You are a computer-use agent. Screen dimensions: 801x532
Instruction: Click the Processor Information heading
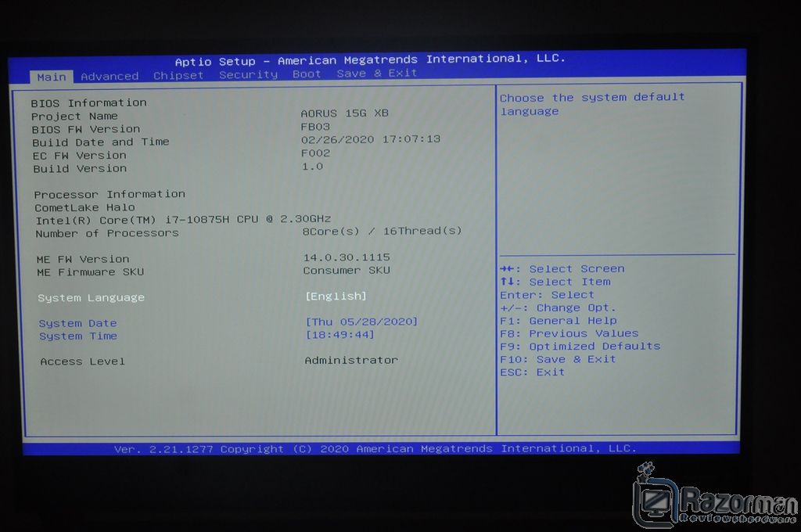click(110, 195)
